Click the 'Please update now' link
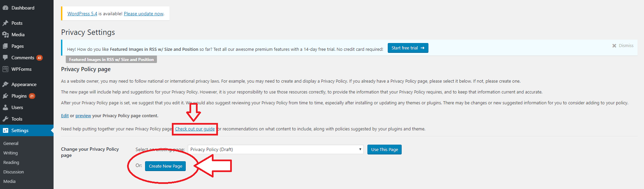Image resolution: width=644 pixels, height=189 pixels. pos(144,14)
